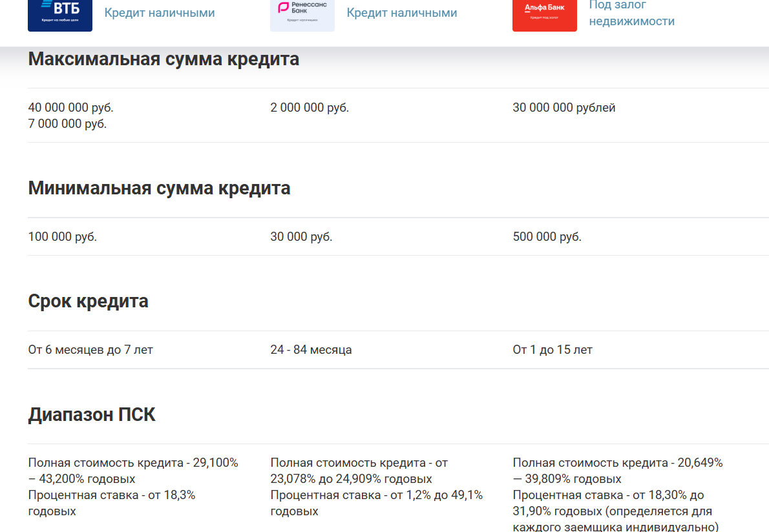This screenshot has height=532, width=769.
Task: Select the 'От 1 до 15 лет' term
Action: (x=553, y=350)
